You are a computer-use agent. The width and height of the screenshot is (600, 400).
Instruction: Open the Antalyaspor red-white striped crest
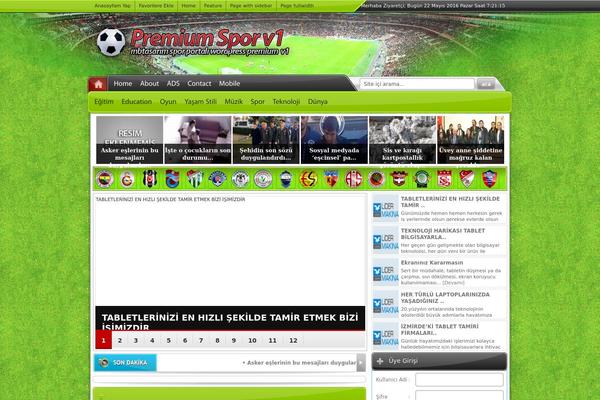click(x=354, y=179)
